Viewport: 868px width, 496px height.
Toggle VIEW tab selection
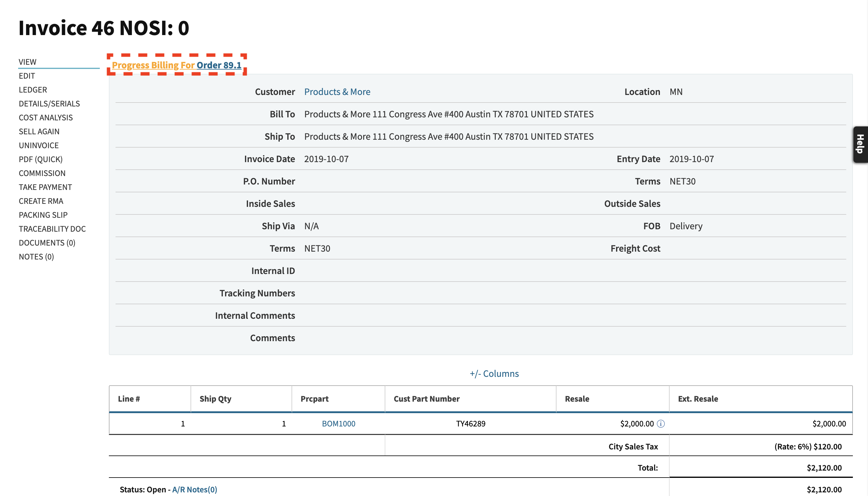[28, 61]
